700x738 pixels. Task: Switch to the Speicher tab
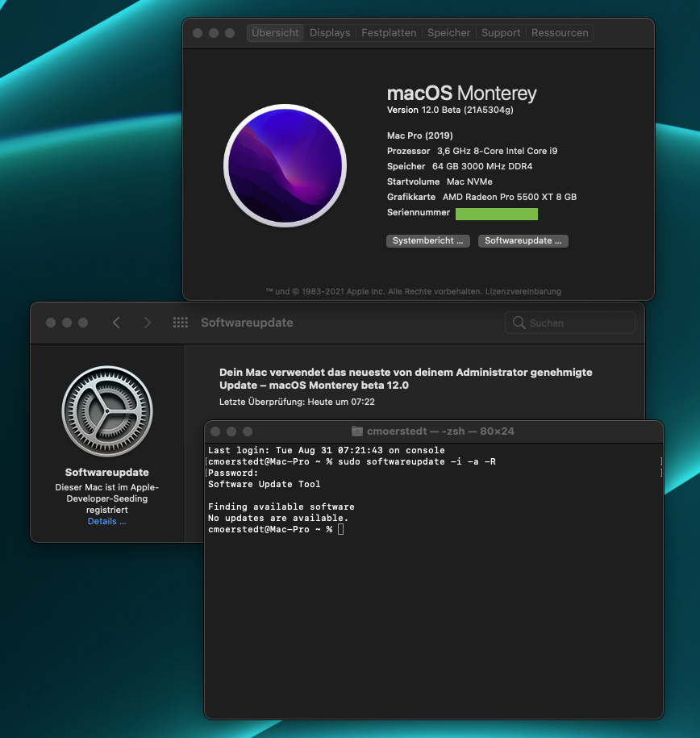(448, 33)
